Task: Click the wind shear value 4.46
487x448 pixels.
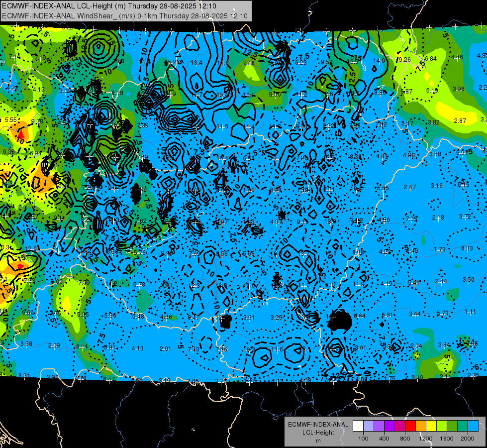Action: tap(457, 57)
